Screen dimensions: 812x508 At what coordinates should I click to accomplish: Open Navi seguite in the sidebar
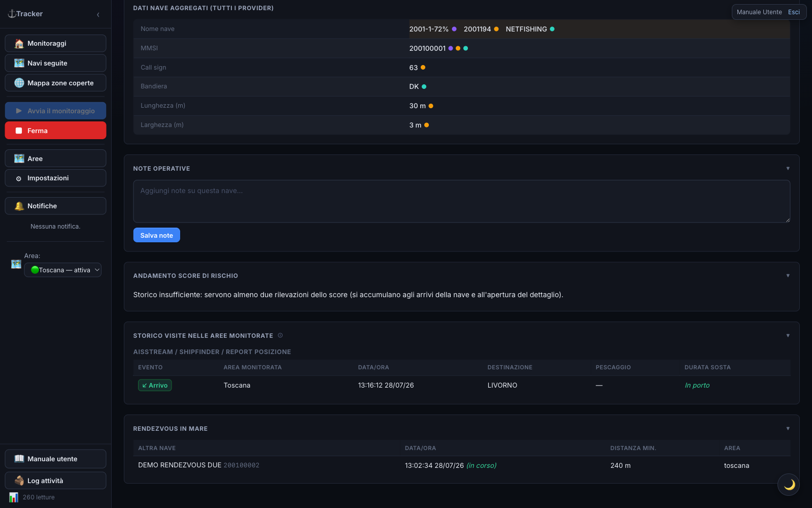coord(56,63)
